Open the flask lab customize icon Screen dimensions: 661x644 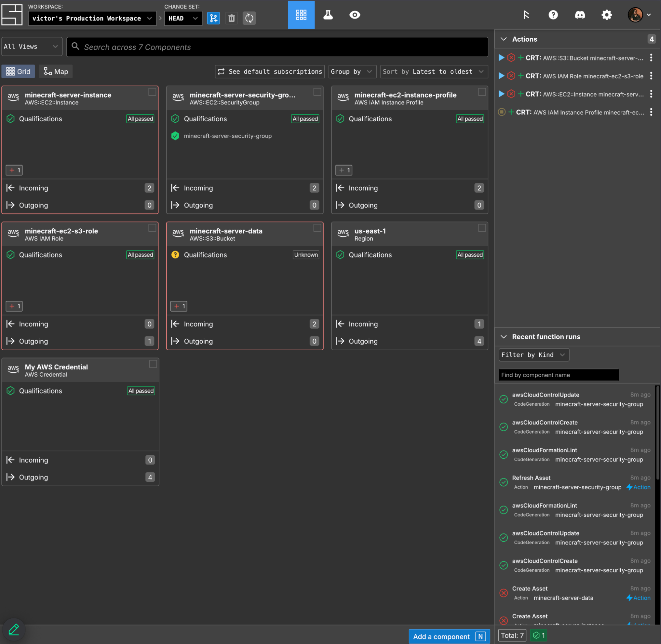[328, 15]
